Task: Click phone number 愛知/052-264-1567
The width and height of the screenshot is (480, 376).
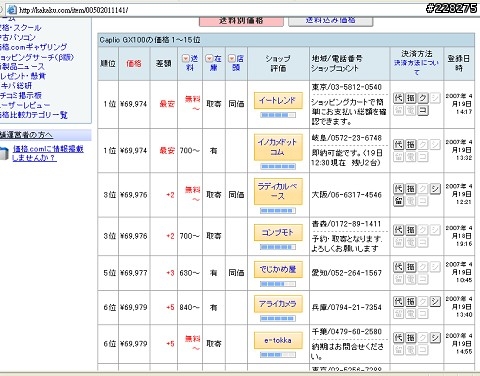Action: click(346, 273)
